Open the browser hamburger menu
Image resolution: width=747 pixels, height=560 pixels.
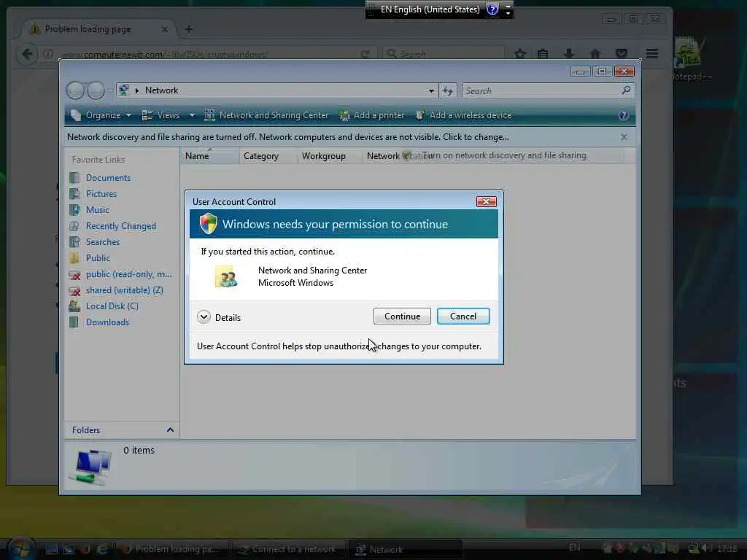tap(652, 54)
